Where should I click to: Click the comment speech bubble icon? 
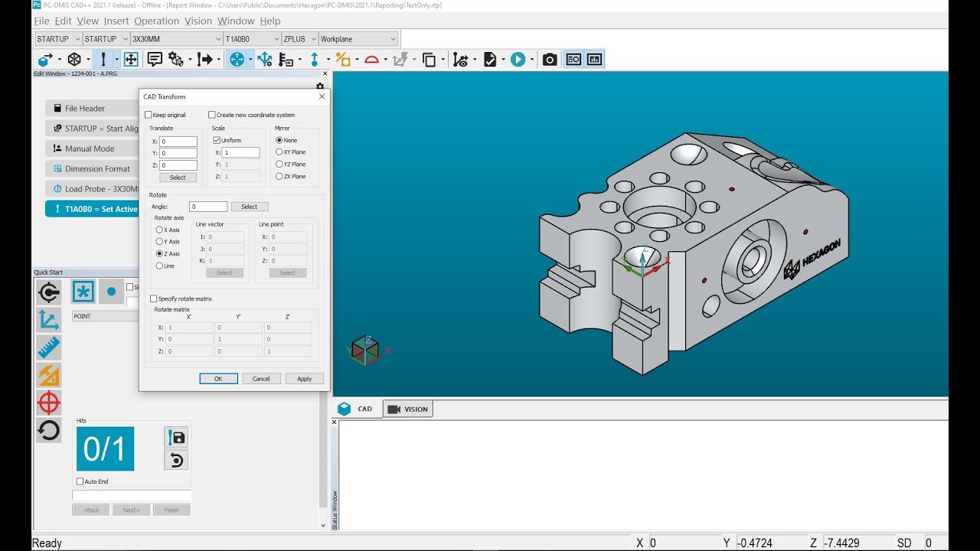point(155,59)
